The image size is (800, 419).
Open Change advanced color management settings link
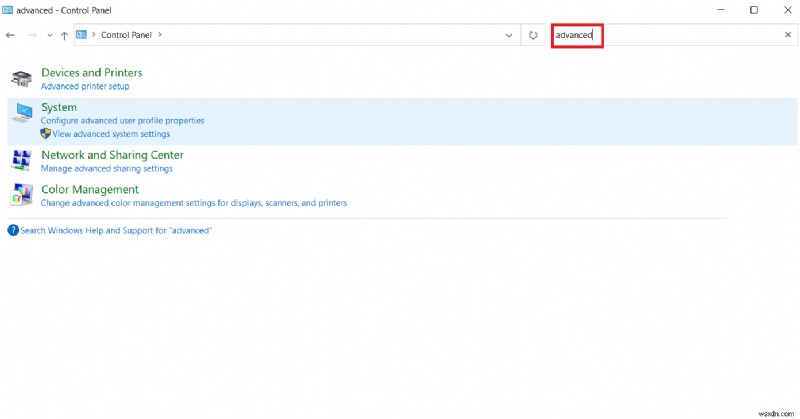click(x=194, y=203)
